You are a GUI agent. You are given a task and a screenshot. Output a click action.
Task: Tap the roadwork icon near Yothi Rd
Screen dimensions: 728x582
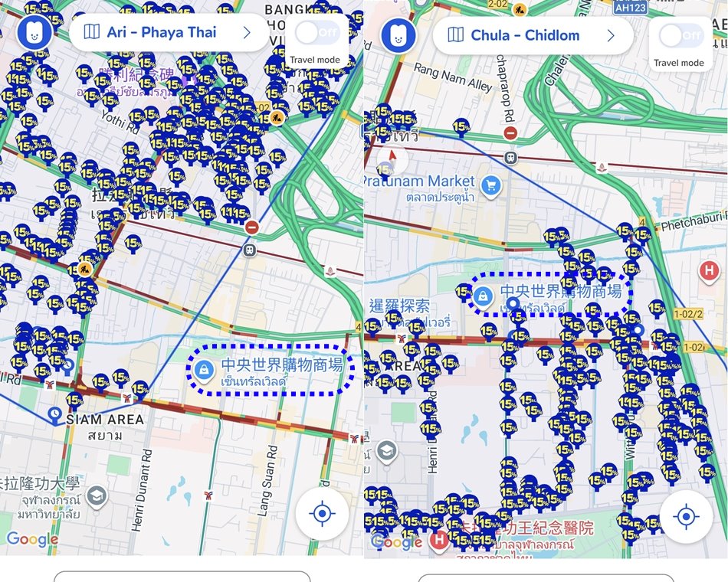[x=277, y=117]
